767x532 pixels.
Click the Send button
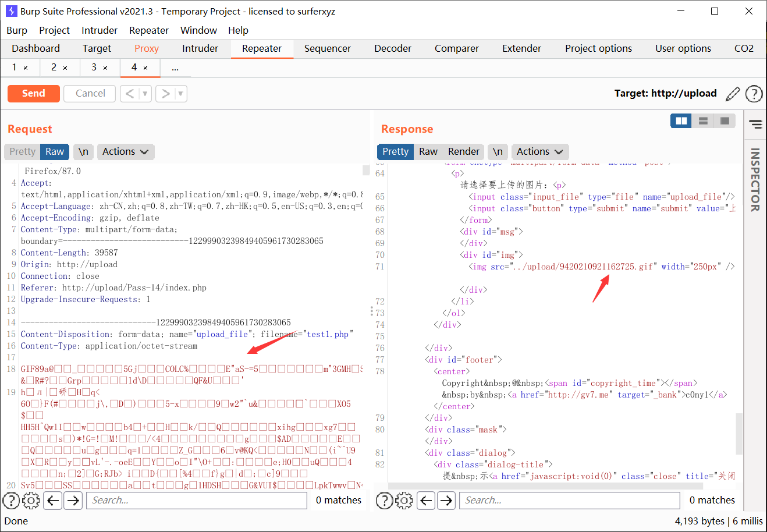[34, 94]
